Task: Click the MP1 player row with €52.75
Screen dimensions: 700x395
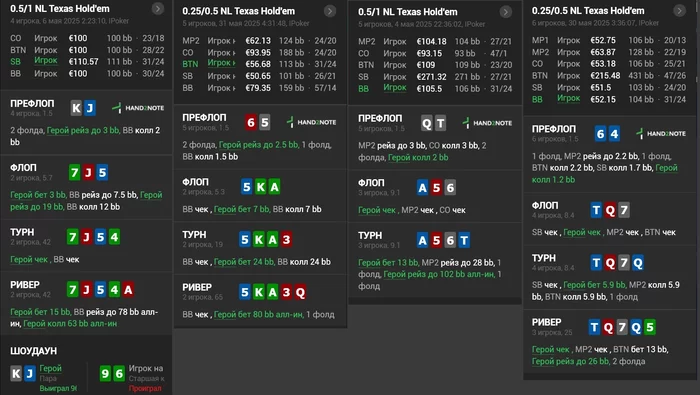Action: [x=609, y=40]
